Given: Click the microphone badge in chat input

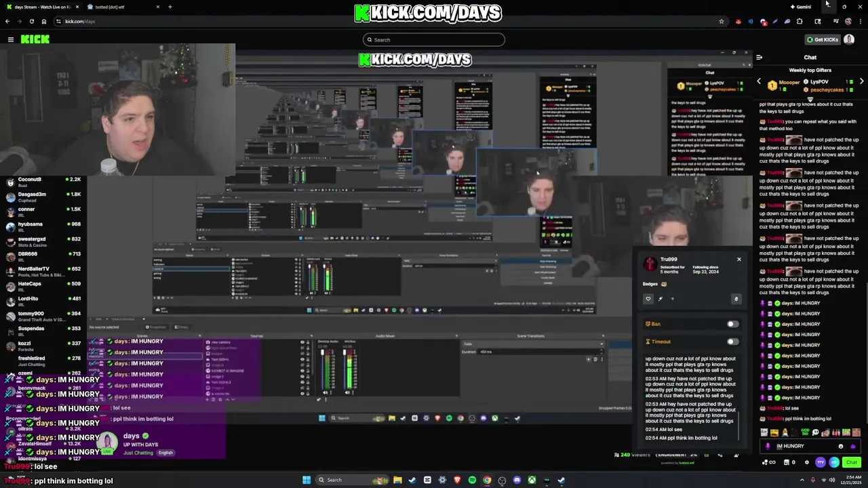Looking at the screenshot, I should point(768,446).
